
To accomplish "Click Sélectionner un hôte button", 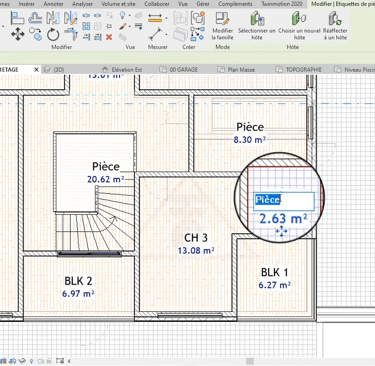I will [257, 25].
